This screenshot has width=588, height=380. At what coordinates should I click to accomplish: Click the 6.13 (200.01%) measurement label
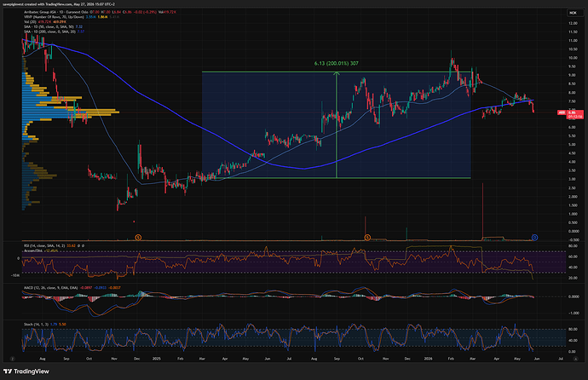point(337,63)
